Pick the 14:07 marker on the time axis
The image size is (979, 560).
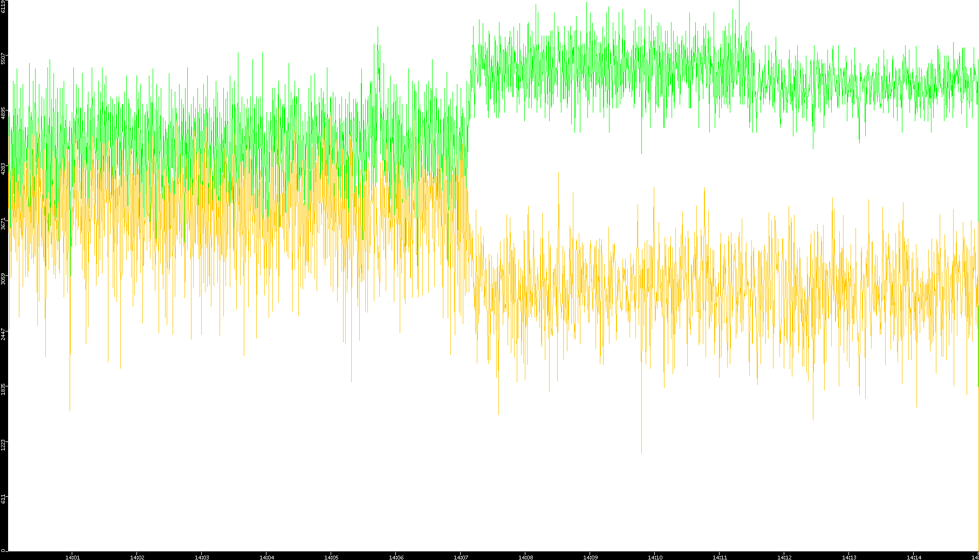coord(461,557)
